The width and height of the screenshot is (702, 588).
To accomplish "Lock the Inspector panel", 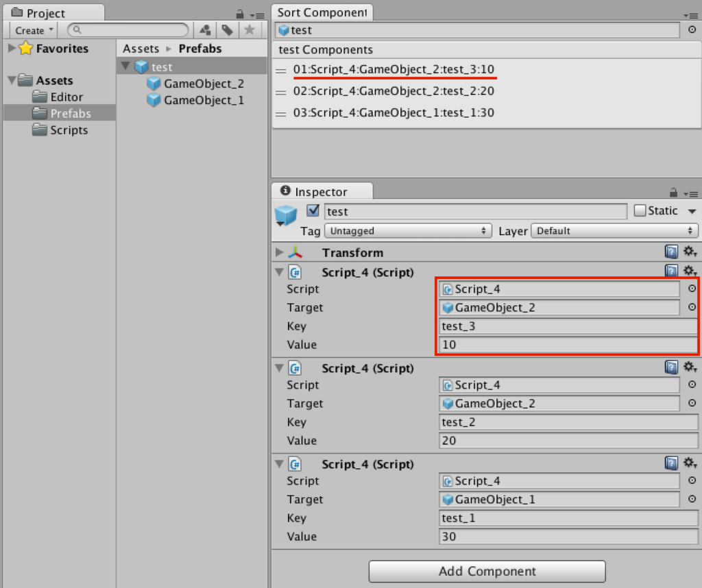I will coord(673,193).
